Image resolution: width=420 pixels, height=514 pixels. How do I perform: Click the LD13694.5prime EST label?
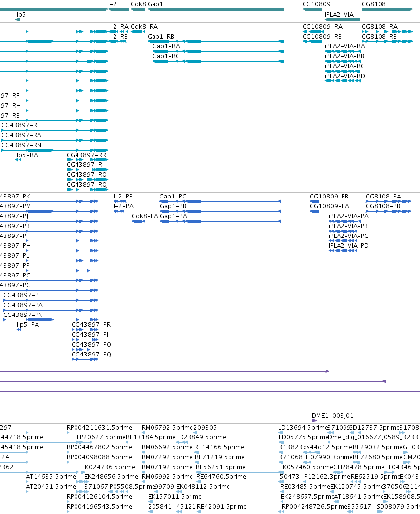coord(303,428)
